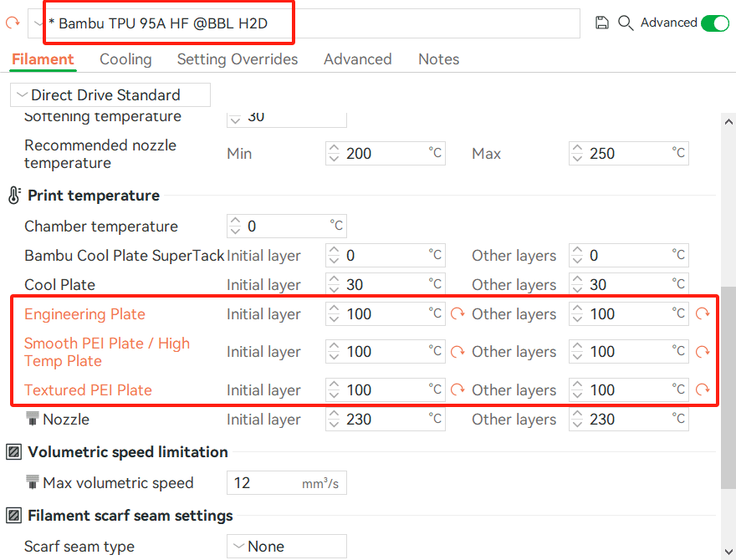Click Engineering Plate other layers field

point(629,313)
